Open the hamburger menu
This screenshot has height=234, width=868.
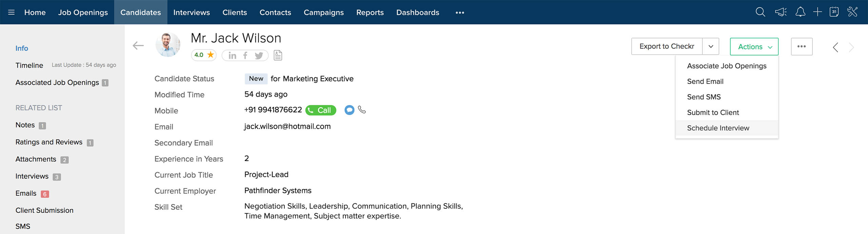[x=11, y=13]
